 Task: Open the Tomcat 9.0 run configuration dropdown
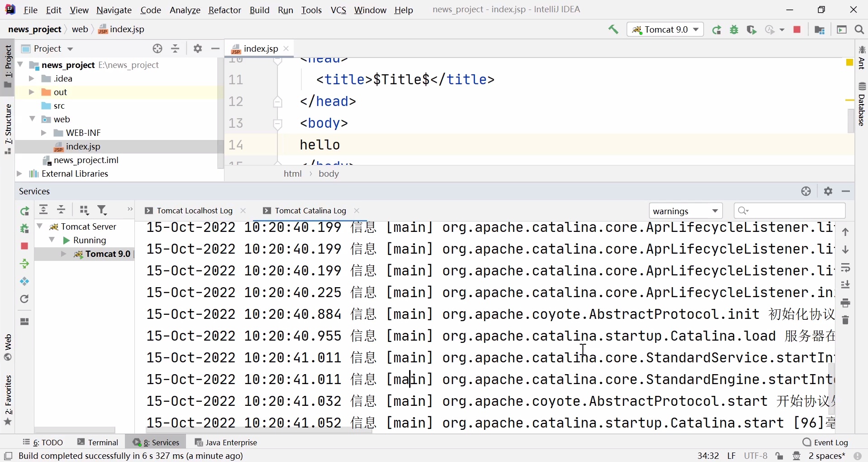(665, 30)
